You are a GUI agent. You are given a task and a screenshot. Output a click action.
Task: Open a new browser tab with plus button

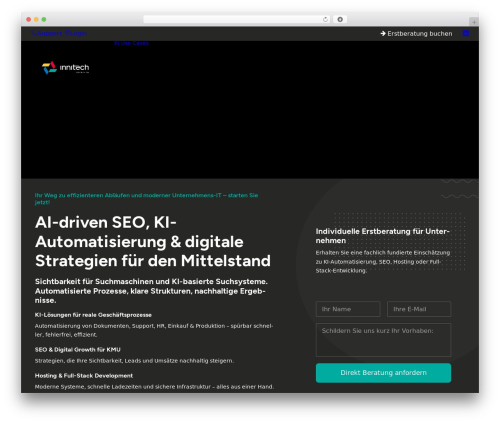474,22
